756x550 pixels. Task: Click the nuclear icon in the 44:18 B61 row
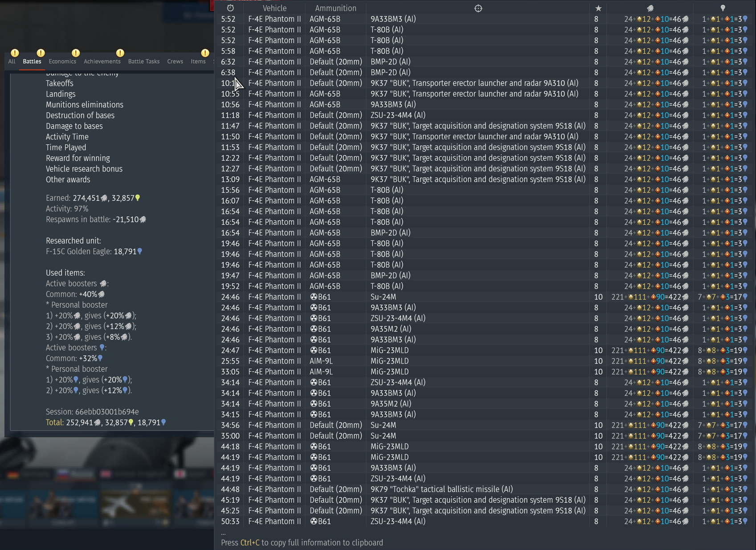click(314, 446)
